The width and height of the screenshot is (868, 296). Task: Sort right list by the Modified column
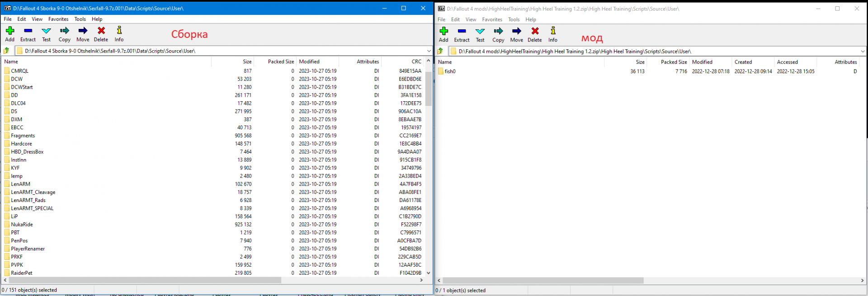702,62
